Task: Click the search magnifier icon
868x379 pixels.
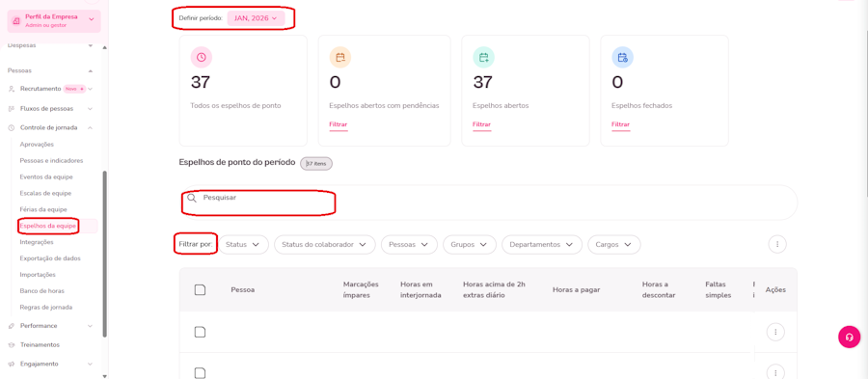Action: [x=192, y=198]
